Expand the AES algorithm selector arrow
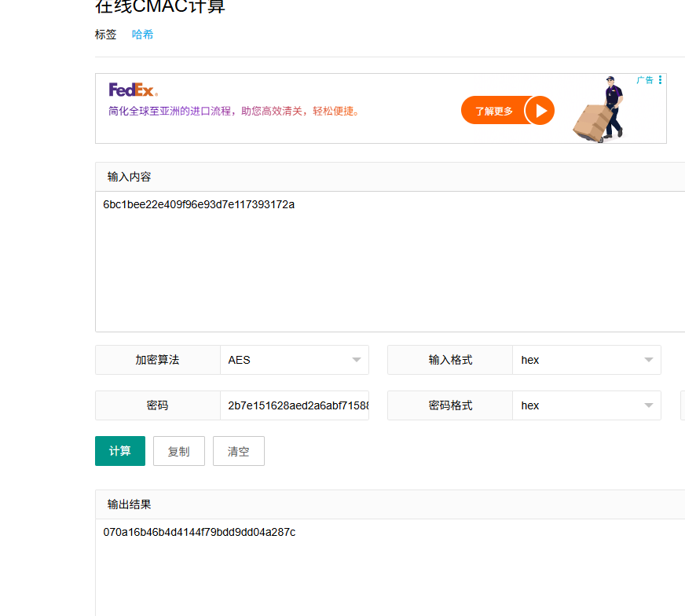Screen dimensions: 685x616 point(358,359)
